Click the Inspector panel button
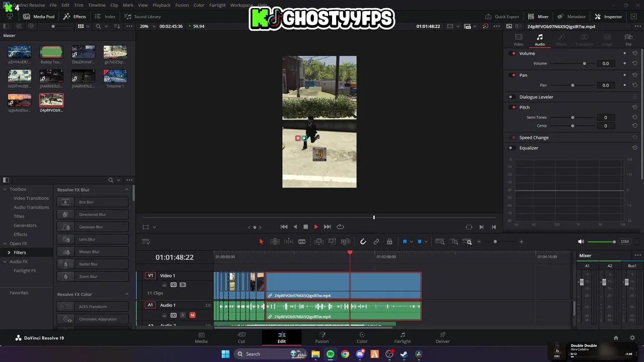The image size is (644, 362). (x=608, y=17)
